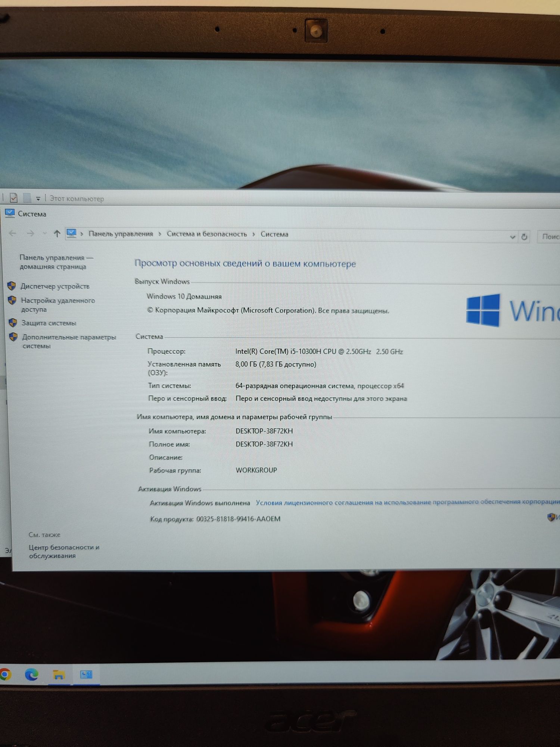The image size is (560, 747).
Task: Click the search field in System window
Action: [548, 237]
